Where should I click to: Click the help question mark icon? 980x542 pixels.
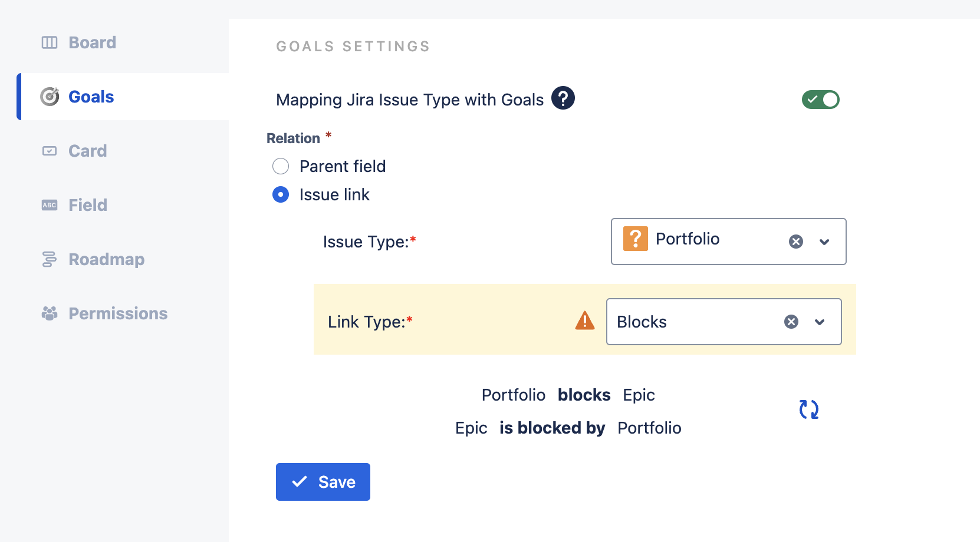tap(563, 98)
